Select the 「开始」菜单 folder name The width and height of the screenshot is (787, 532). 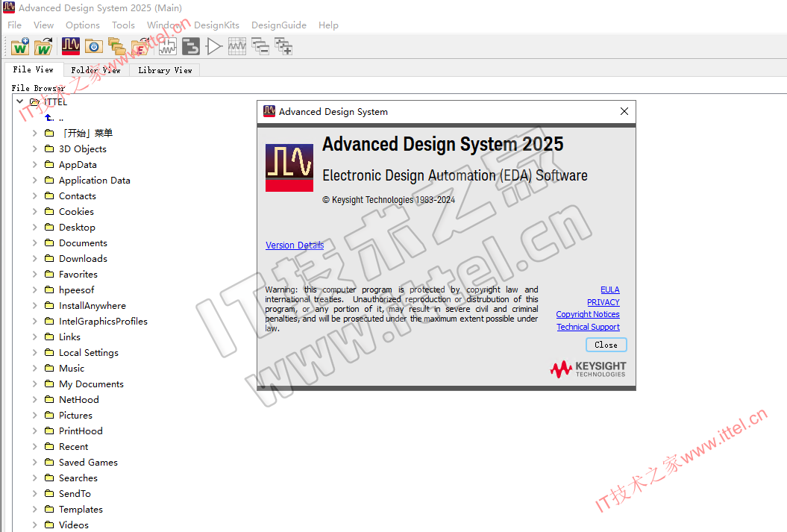point(86,133)
